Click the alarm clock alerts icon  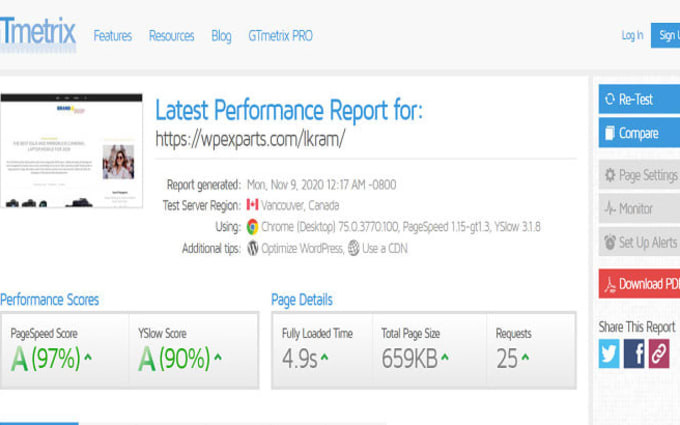click(610, 242)
